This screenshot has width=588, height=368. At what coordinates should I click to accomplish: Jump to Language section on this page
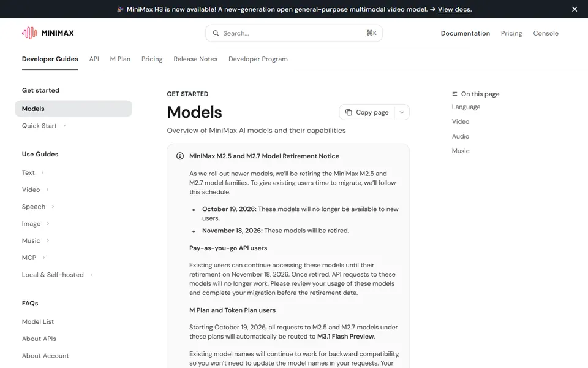(x=466, y=107)
